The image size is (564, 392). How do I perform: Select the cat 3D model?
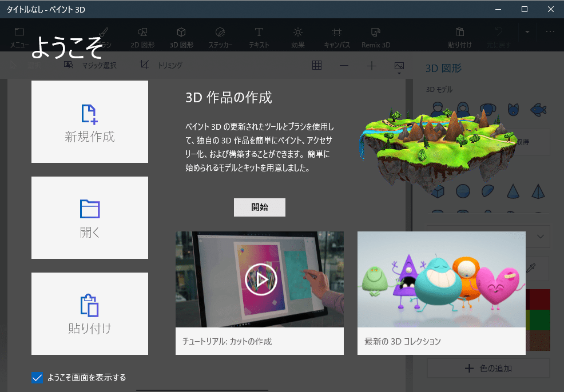(x=513, y=109)
